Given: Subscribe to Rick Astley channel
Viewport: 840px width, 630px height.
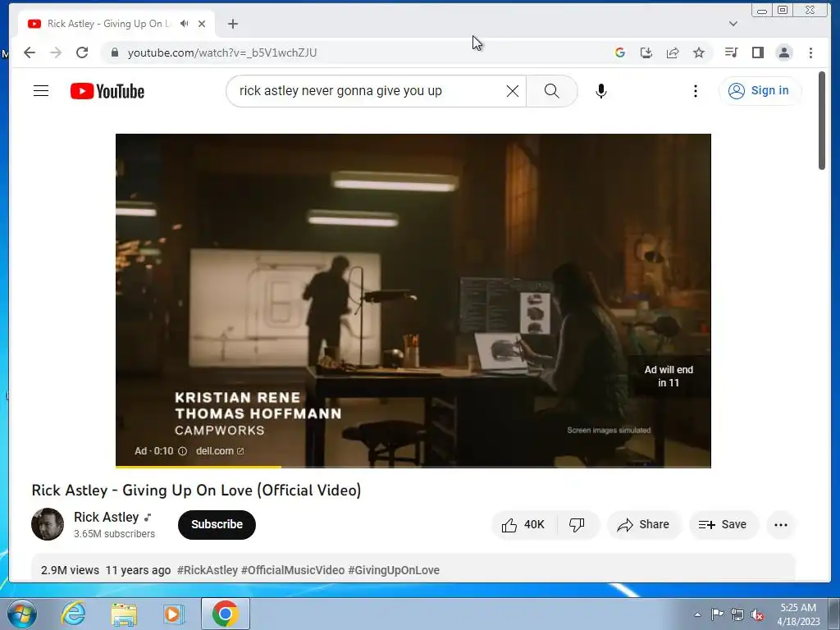Looking at the screenshot, I should tap(217, 524).
